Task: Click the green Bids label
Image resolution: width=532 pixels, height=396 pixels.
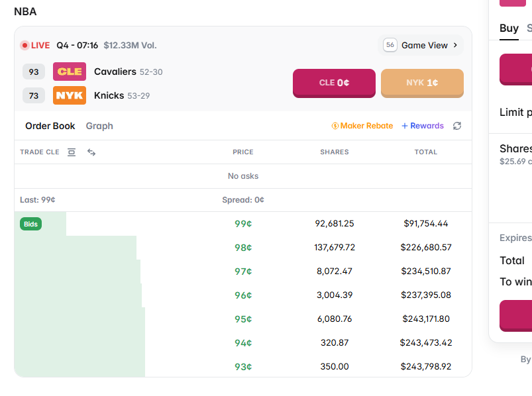Action: (30, 224)
